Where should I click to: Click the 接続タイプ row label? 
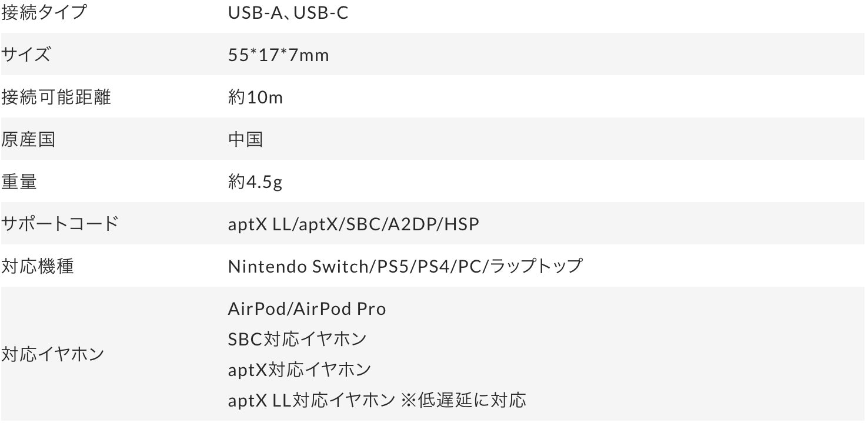(x=45, y=12)
